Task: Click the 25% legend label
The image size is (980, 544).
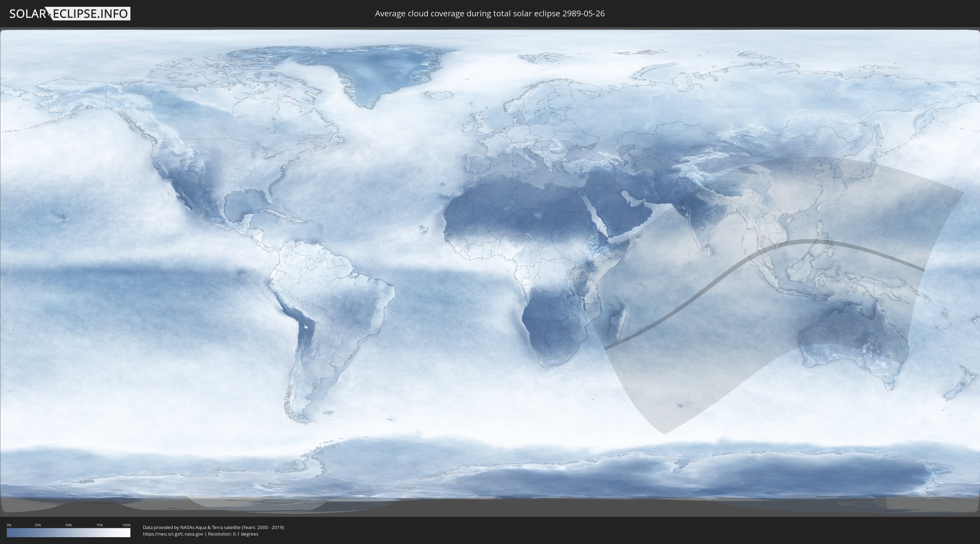Action: (x=38, y=525)
